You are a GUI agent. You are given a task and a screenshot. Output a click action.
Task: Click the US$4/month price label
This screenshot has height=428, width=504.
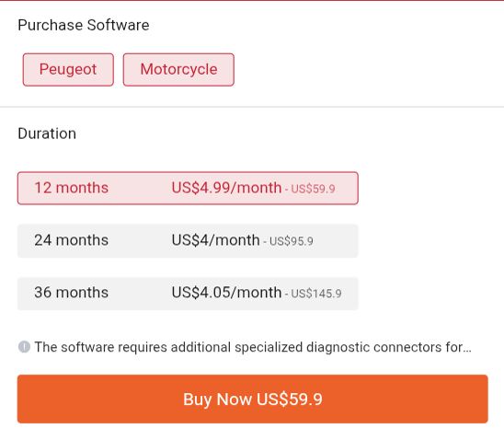(x=215, y=240)
